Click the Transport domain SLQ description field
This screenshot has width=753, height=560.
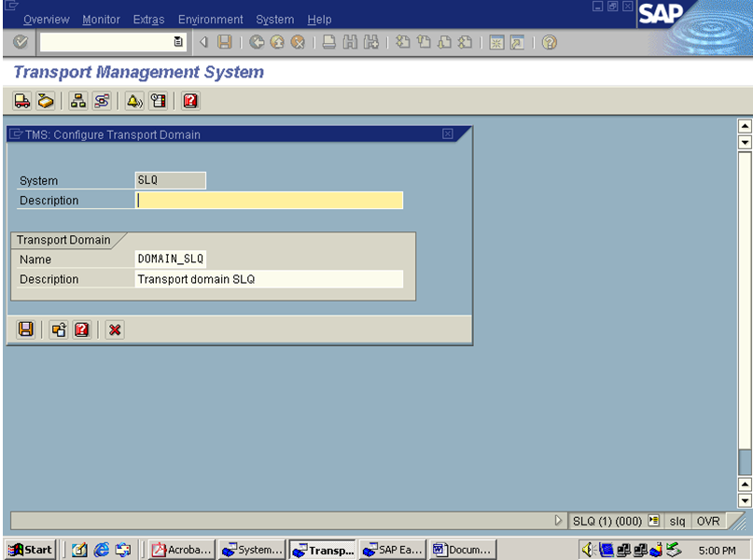coord(270,279)
